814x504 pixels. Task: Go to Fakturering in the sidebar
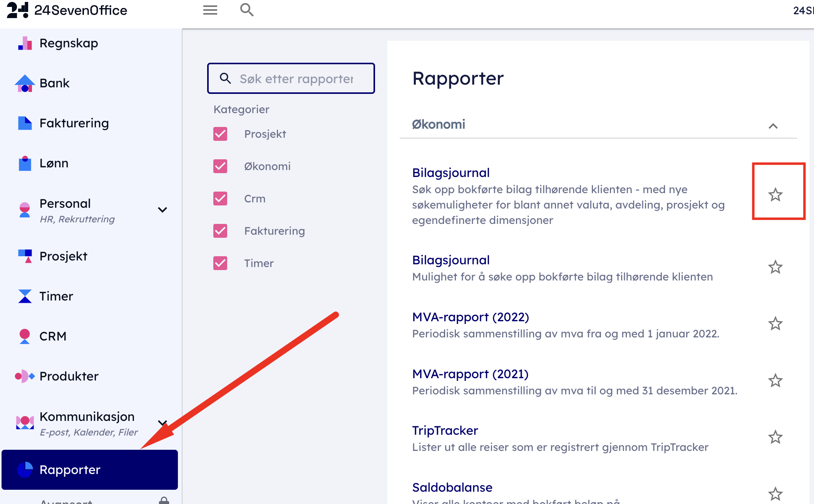click(74, 123)
